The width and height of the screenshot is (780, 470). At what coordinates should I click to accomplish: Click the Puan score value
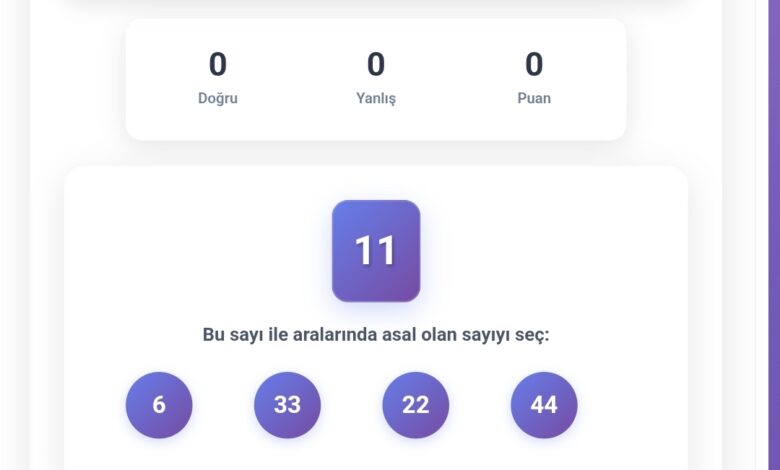[x=534, y=65]
